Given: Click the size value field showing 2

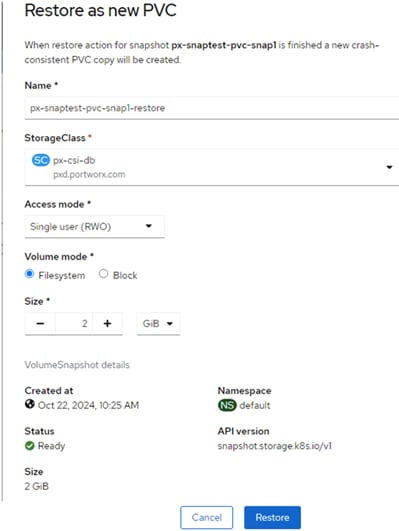Looking at the screenshot, I should [74, 324].
